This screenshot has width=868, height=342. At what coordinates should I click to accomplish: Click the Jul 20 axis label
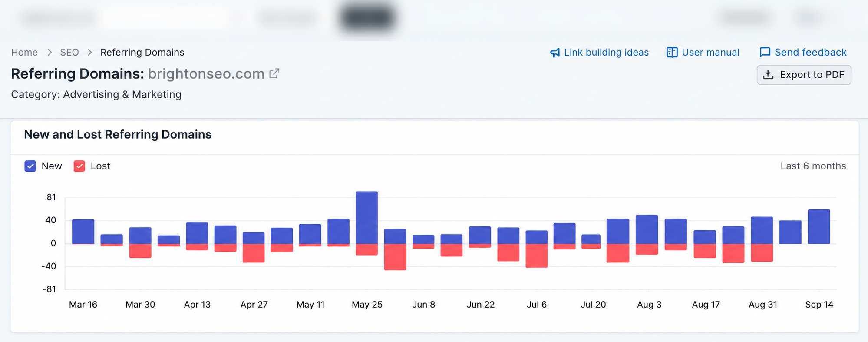[x=593, y=305]
